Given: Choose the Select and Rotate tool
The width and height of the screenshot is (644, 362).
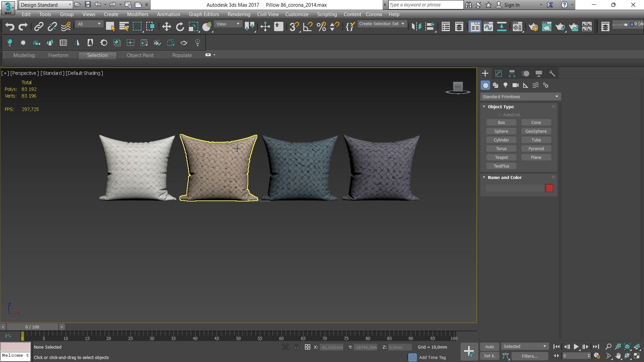Looking at the screenshot, I should tap(180, 27).
